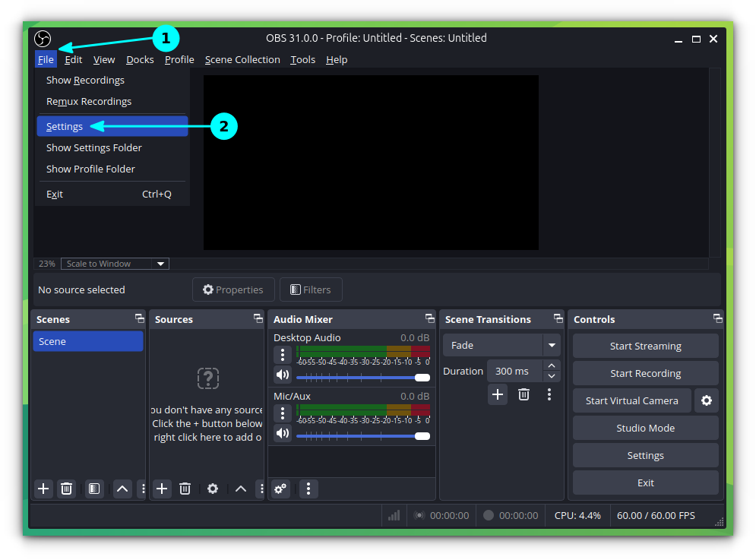Open advanced audio properties with the gears icon
Image resolution: width=756 pixels, height=560 pixels.
click(280, 489)
